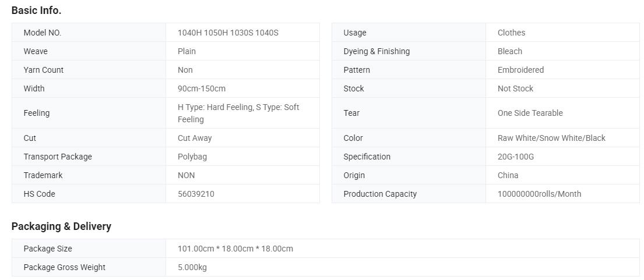
Task: Select the Model NO. value text
Action: coord(228,33)
